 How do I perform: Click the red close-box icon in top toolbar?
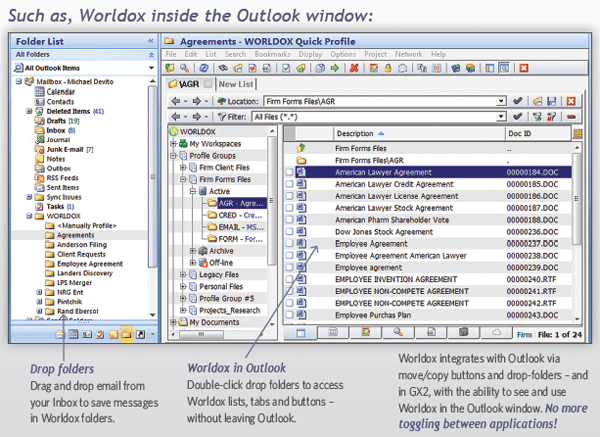pyautogui.click(x=523, y=68)
